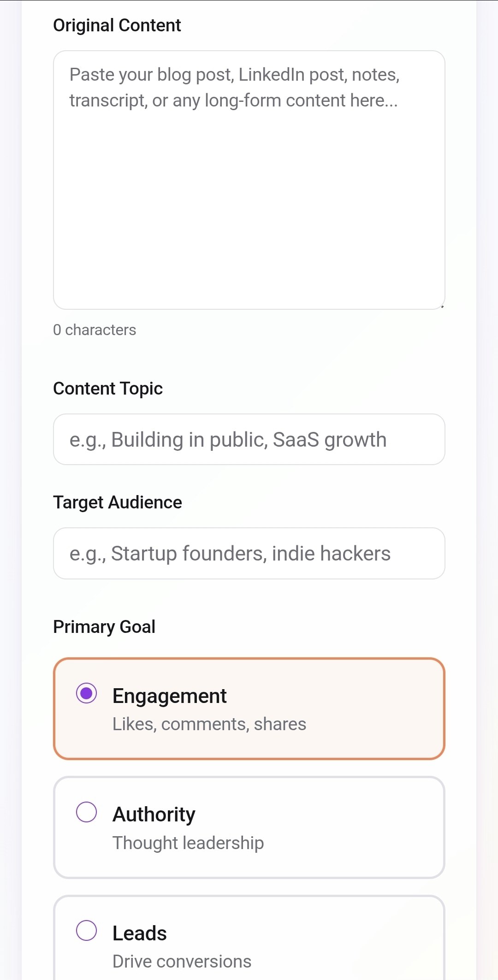
Task: Focus the Content Topic input field
Action: [249, 439]
